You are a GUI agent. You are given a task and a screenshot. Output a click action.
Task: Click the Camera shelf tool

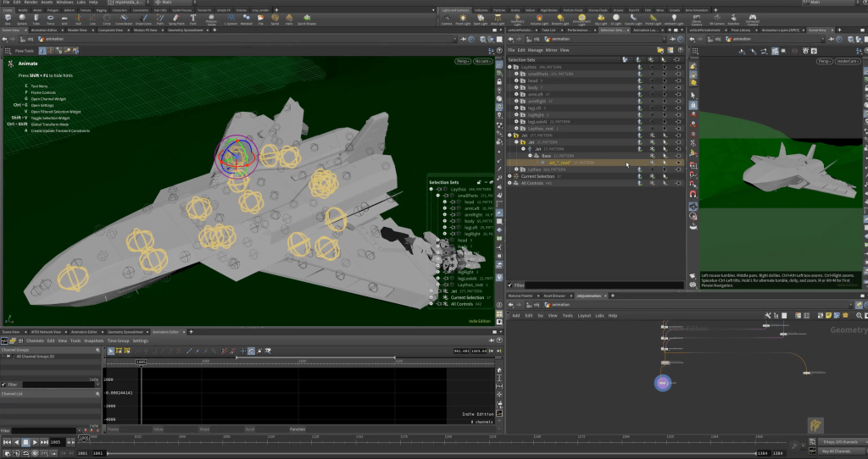click(447, 19)
